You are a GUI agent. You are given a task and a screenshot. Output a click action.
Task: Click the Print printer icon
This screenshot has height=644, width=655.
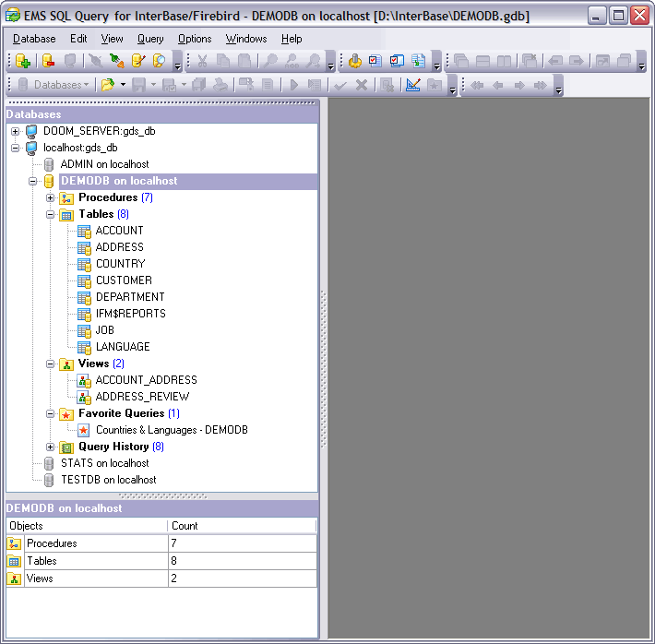(x=220, y=85)
